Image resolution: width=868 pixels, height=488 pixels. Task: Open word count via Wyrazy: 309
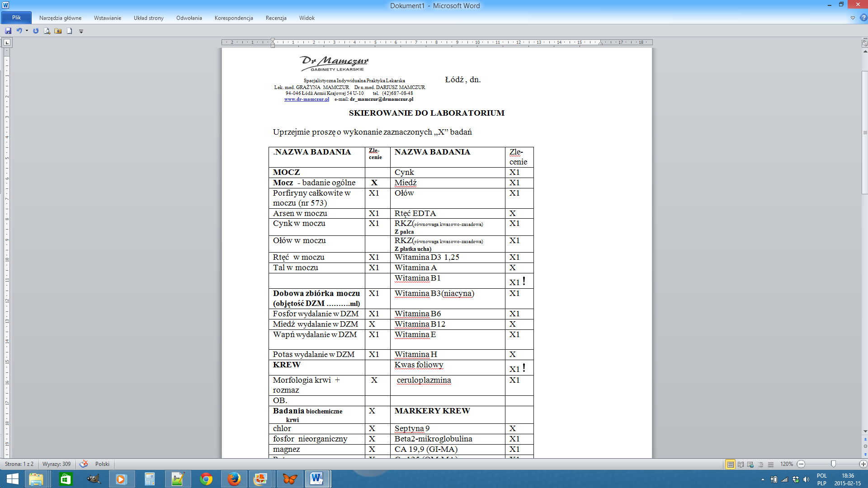(x=57, y=464)
